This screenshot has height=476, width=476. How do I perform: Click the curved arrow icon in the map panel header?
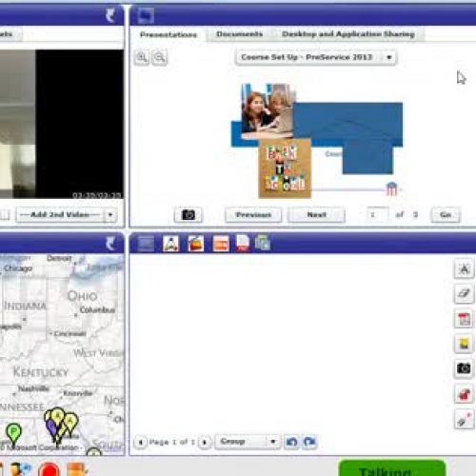click(x=109, y=244)
